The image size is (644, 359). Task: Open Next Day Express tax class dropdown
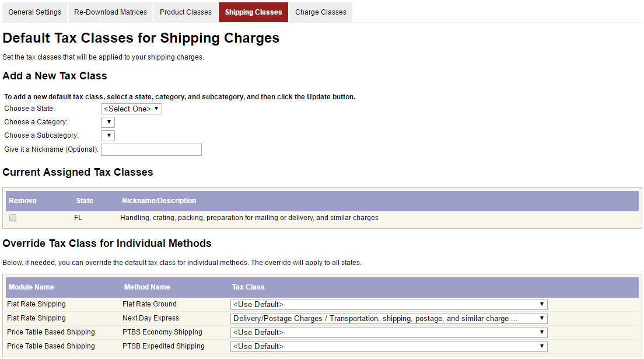pyautogui.click(x=388, y=318)
